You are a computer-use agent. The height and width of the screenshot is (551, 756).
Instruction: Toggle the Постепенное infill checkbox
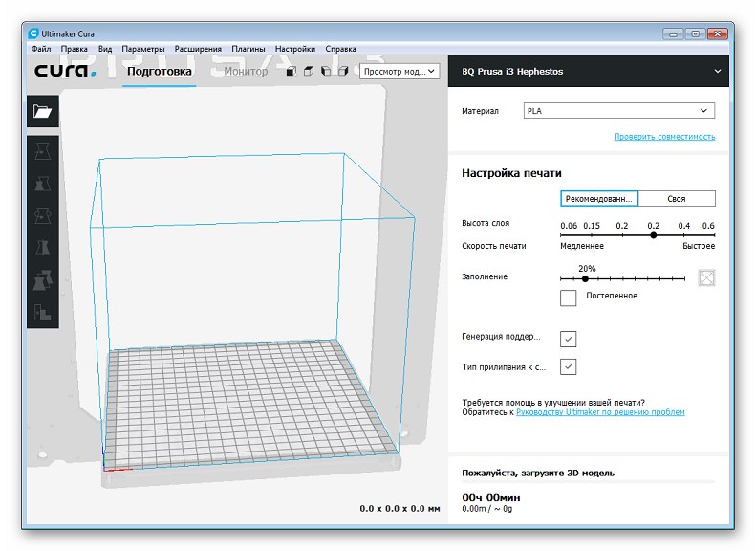[x=568, y=298]
